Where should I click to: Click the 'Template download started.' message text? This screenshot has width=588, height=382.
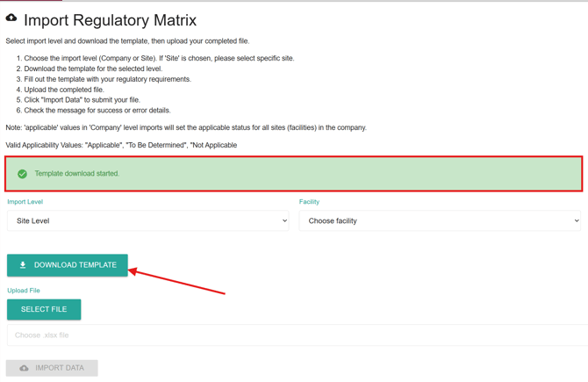click(x=77, y=174)
